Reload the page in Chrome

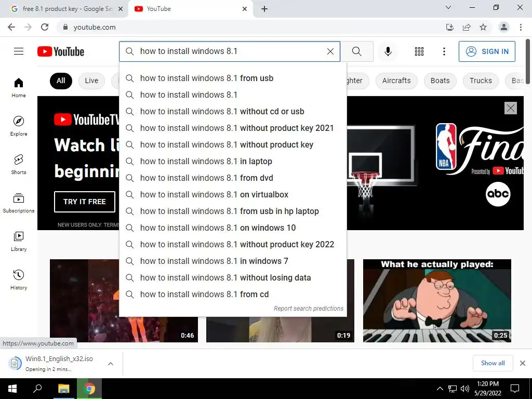click(x=45, y=27)
